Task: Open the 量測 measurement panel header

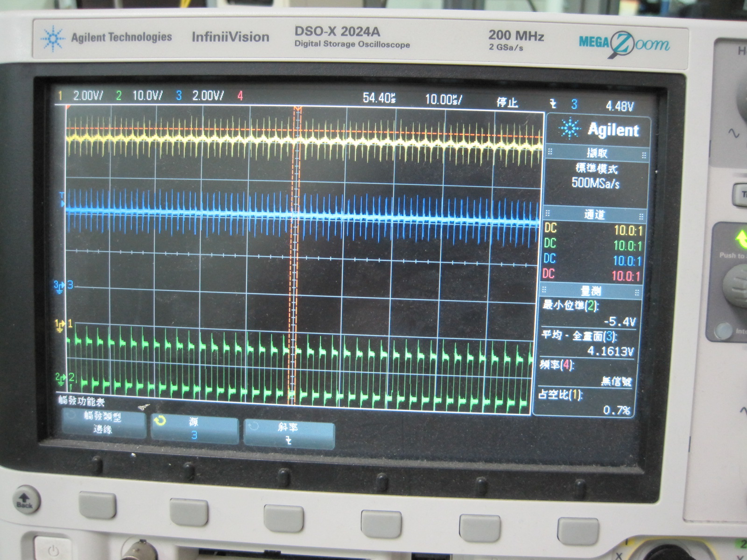Action: click(x=591, y=292)
